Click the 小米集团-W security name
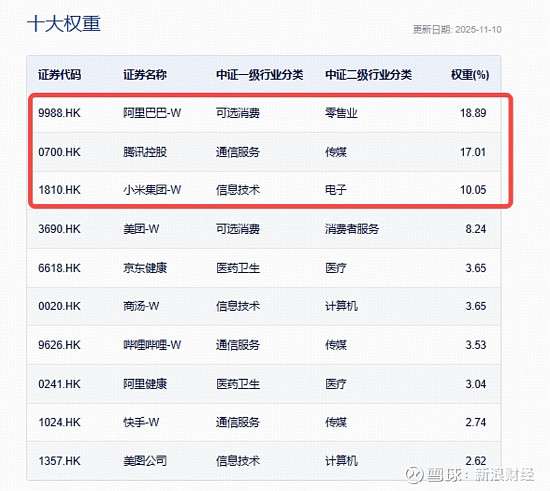This screenshot has height=491, width=550. point(152,190)
